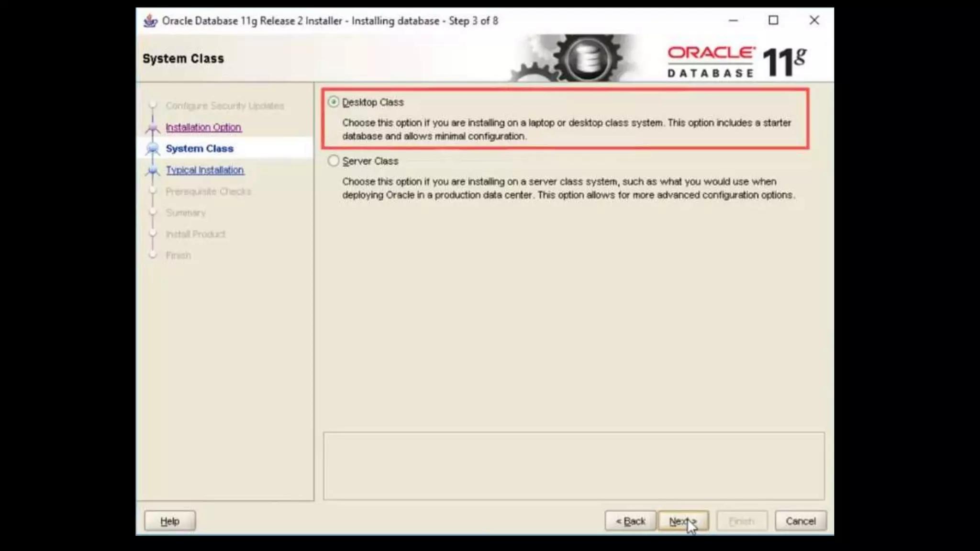The image size is (980, 551).
Task: Click the Java installer icon in title bar
Action: (150, 21)
